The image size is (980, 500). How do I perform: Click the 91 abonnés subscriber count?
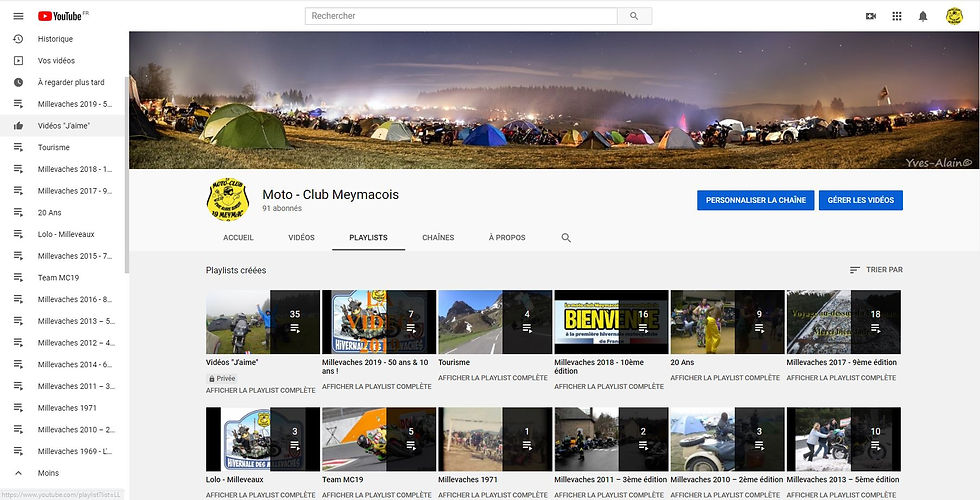[x=282, y=208]
